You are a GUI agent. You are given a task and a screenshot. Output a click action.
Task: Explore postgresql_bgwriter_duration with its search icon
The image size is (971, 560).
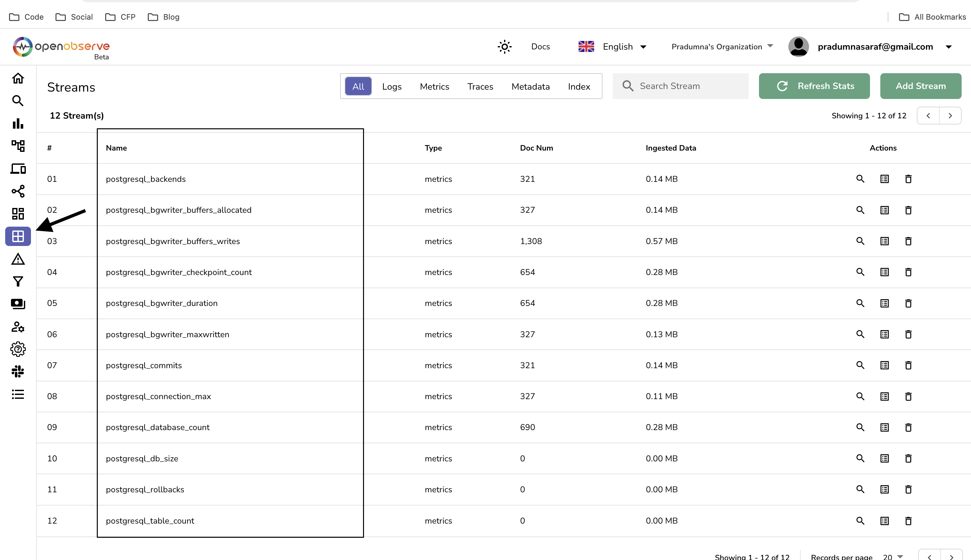click(x=860, y=303)
